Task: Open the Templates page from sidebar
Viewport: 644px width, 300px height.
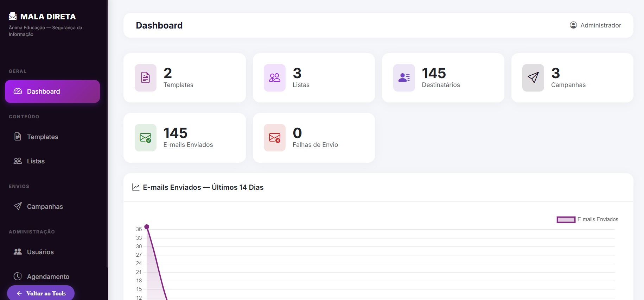Action: pos(52,137)
